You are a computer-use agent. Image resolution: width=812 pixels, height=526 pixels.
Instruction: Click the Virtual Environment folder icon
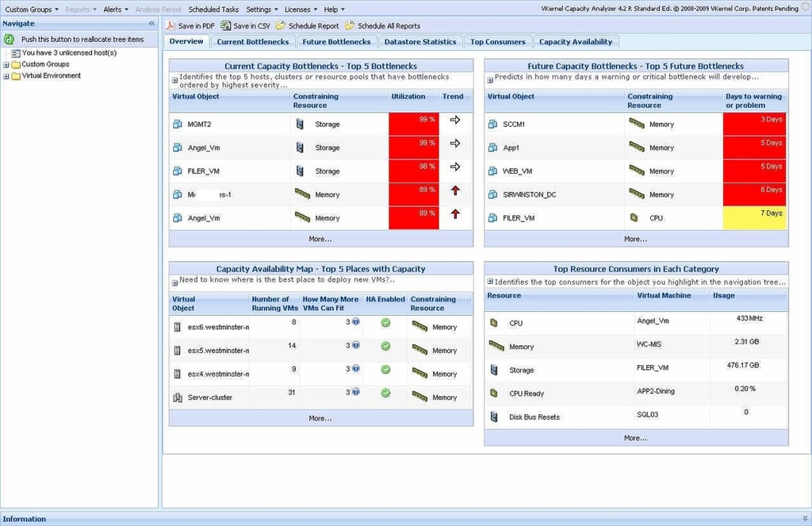tap(16, 75)
